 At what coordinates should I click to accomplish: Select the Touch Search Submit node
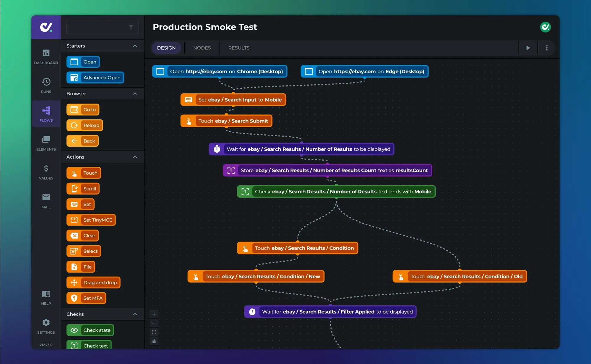click(x=226, y=121)
